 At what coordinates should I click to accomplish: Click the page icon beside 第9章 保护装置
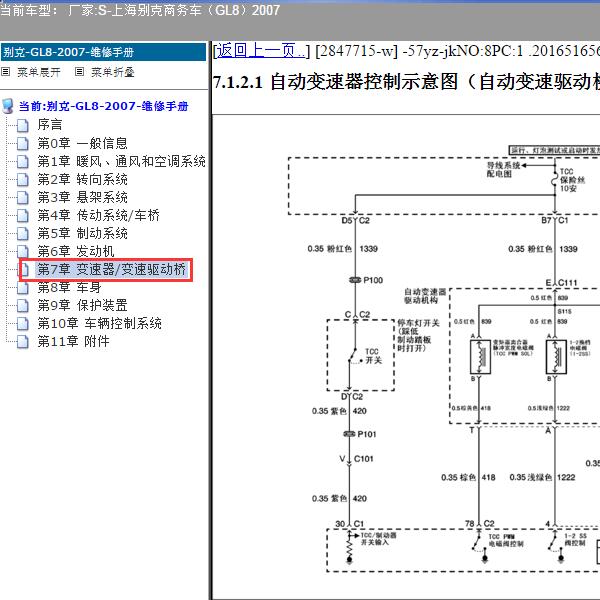click(23, 305)
